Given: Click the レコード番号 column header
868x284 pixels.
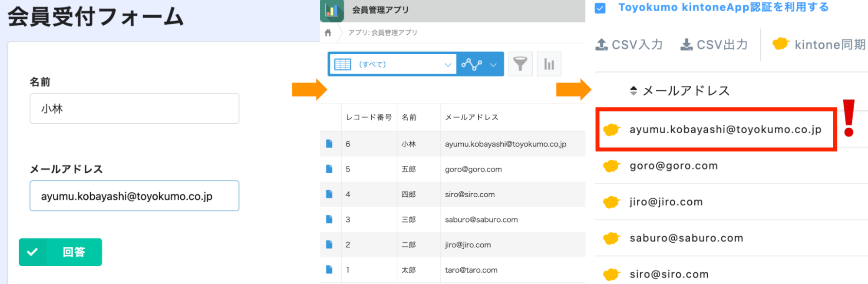Looking at the screenshot, I should pos(369,117).
